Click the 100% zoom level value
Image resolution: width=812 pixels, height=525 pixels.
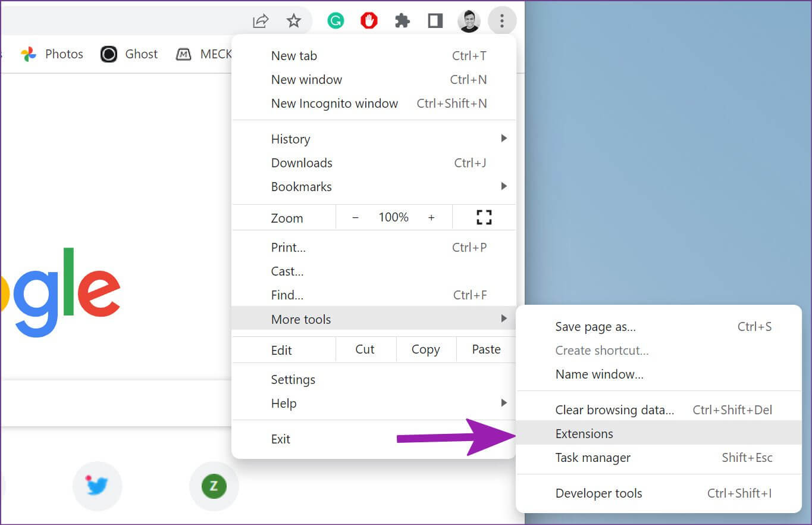pos(393,218)
